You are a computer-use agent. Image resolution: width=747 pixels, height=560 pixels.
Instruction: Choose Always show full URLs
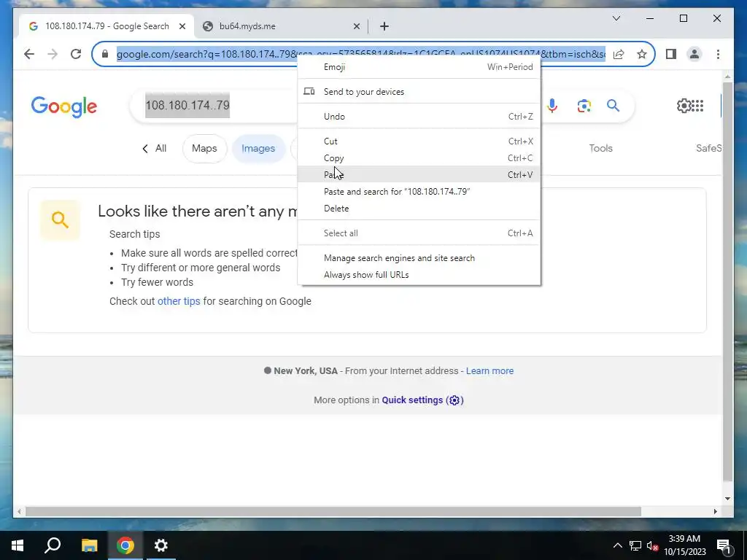(x=419, y=275)
